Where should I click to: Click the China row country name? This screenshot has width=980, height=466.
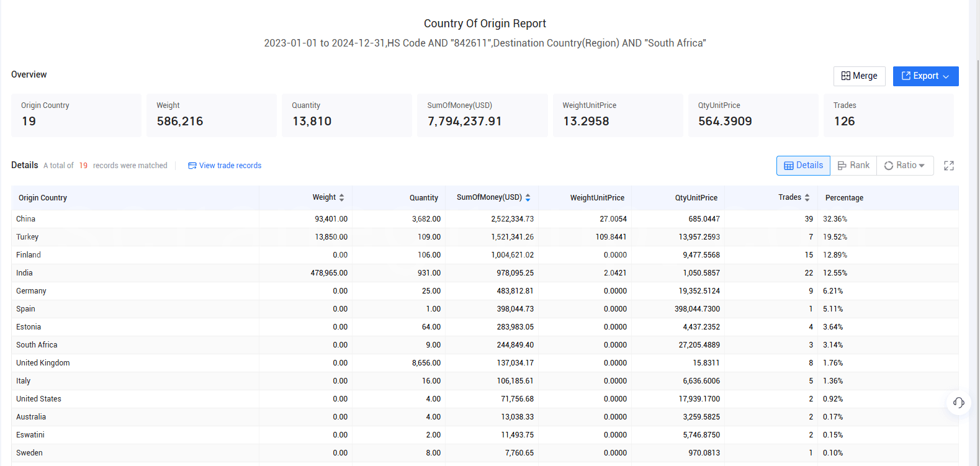click(26, 219)
